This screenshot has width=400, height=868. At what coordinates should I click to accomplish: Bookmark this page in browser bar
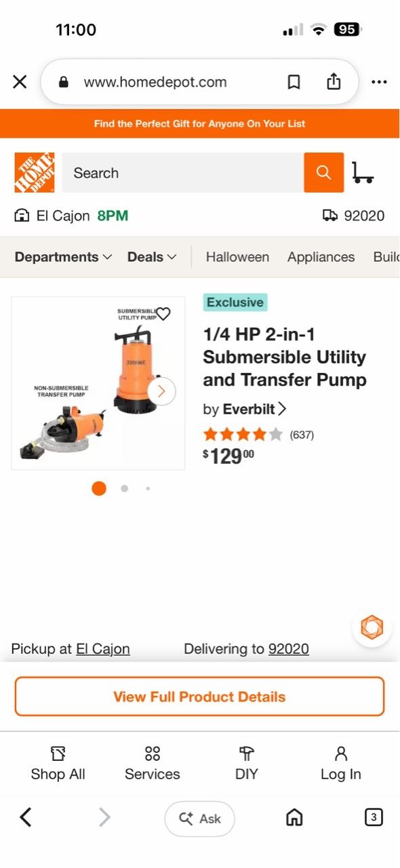[294, 82]
